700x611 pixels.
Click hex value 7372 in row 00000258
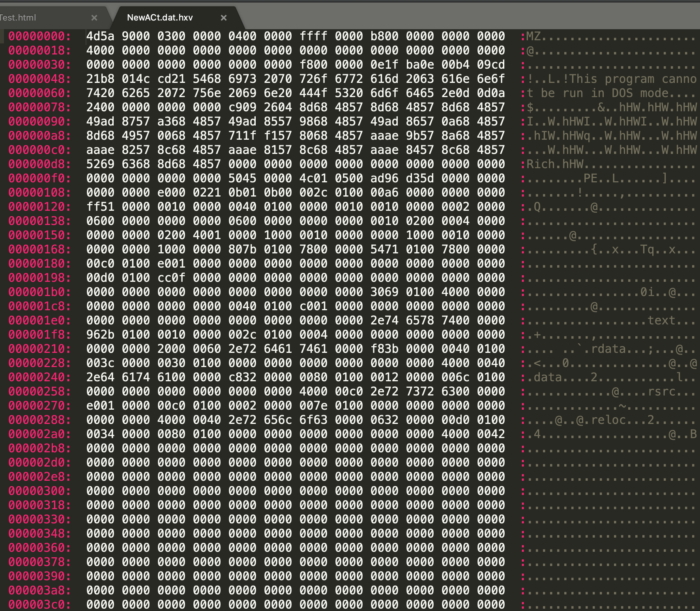[x=420, y=392]
